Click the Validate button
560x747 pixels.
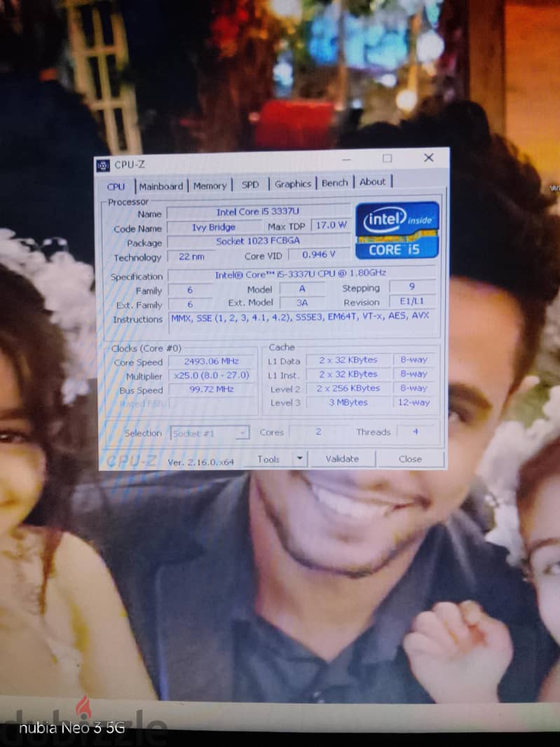tap(342, 459)
